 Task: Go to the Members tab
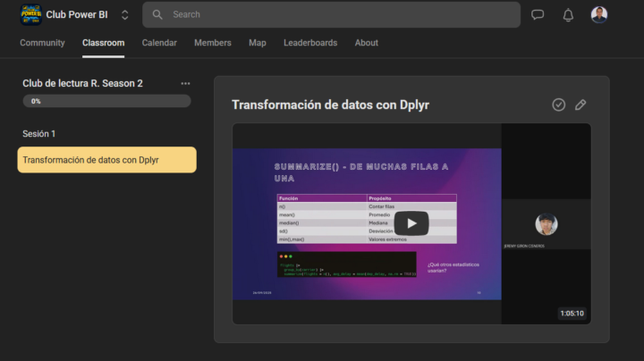pyautogui.click(x=212, y=43)
